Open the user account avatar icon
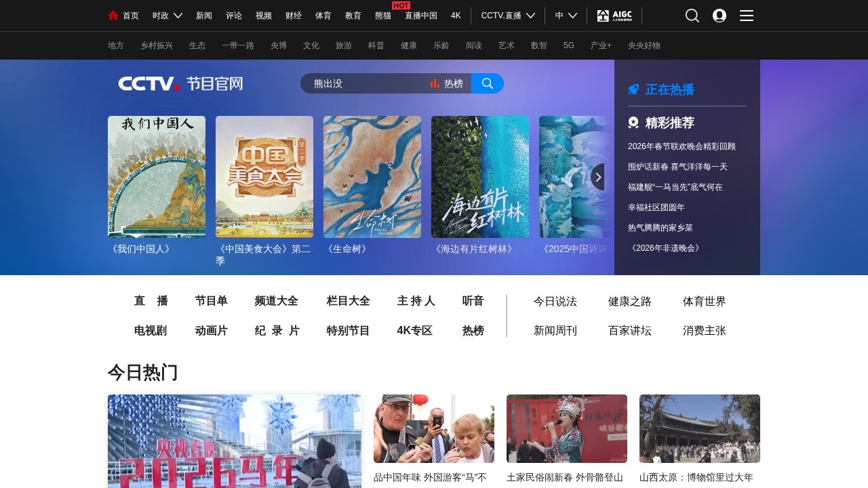 tap(719, 15)
